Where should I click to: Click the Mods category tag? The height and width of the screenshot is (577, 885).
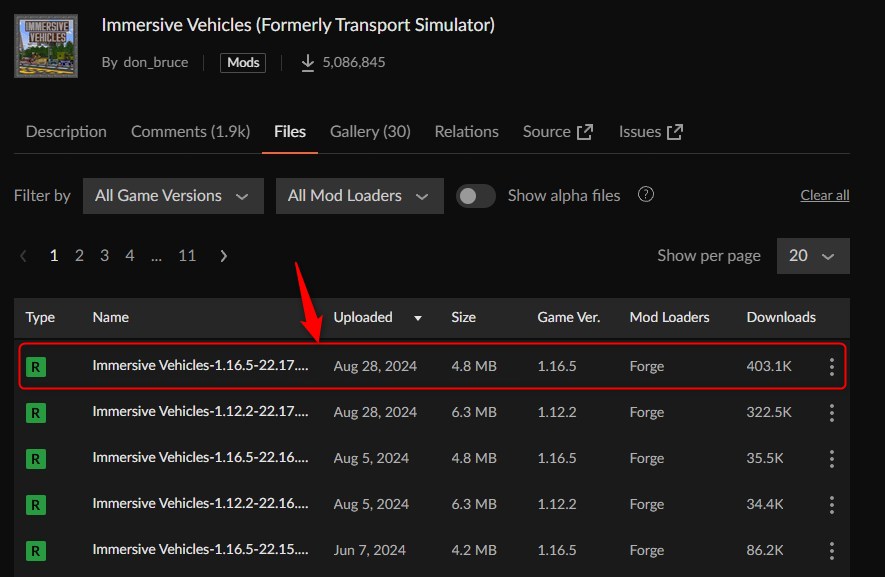click(243, 63)
